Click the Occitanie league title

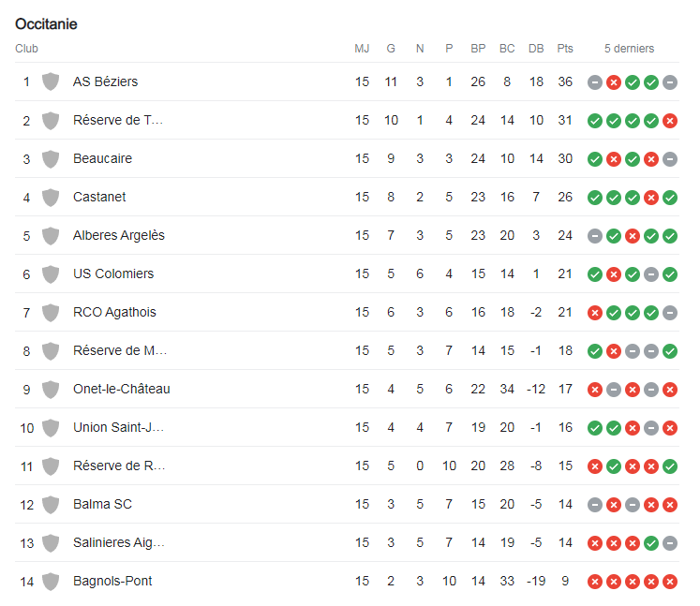(x=46, y=23)
